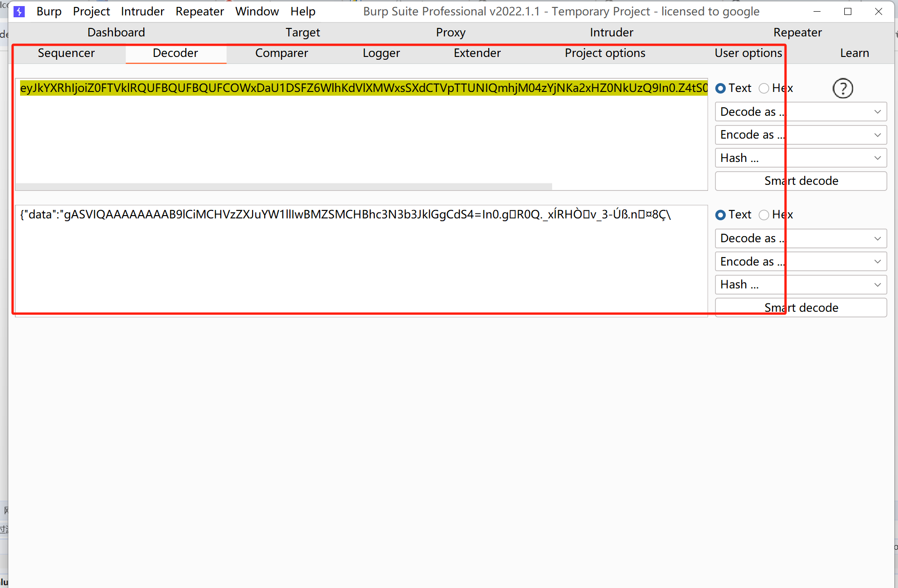
Task: Open the Proxy tab
Action: 450,32
